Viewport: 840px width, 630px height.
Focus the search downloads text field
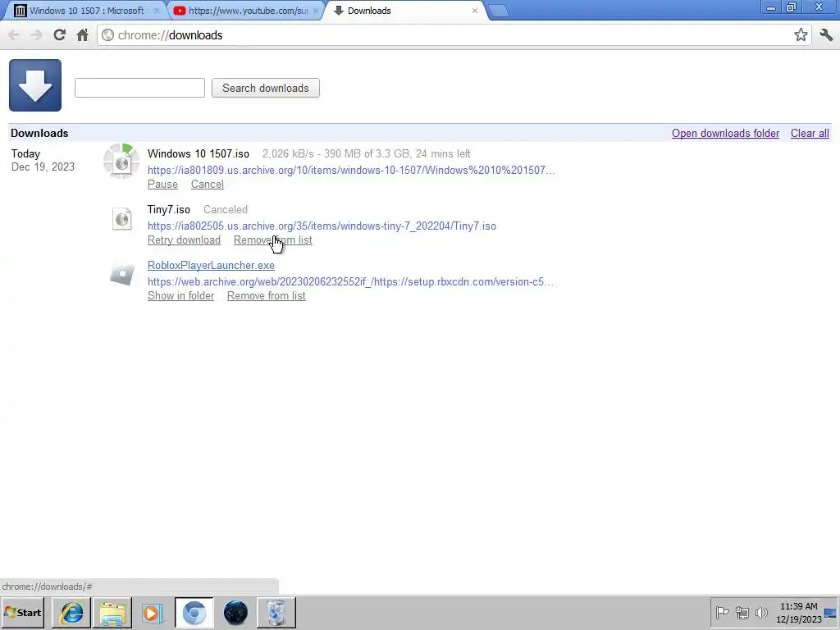[x=139, y=88]
